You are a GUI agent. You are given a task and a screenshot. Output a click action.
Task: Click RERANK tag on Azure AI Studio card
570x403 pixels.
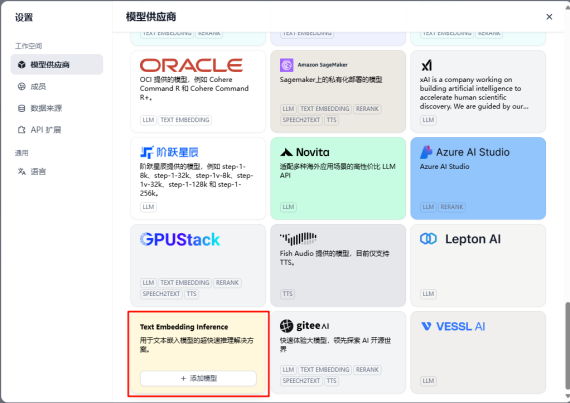coord(452,207)
